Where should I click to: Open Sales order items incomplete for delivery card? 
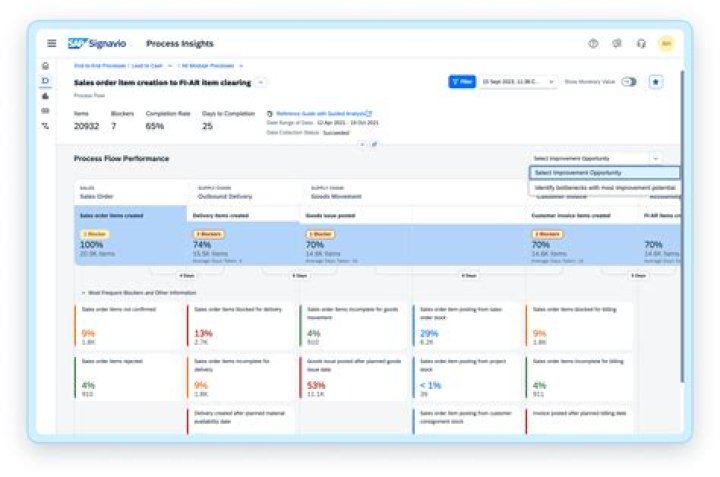click(x=241, y=376)
